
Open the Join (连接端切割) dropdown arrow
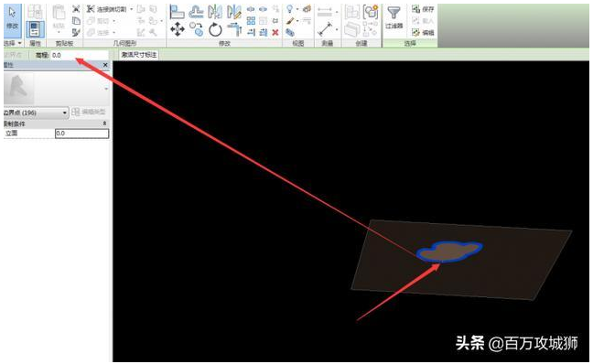[132, 9]
